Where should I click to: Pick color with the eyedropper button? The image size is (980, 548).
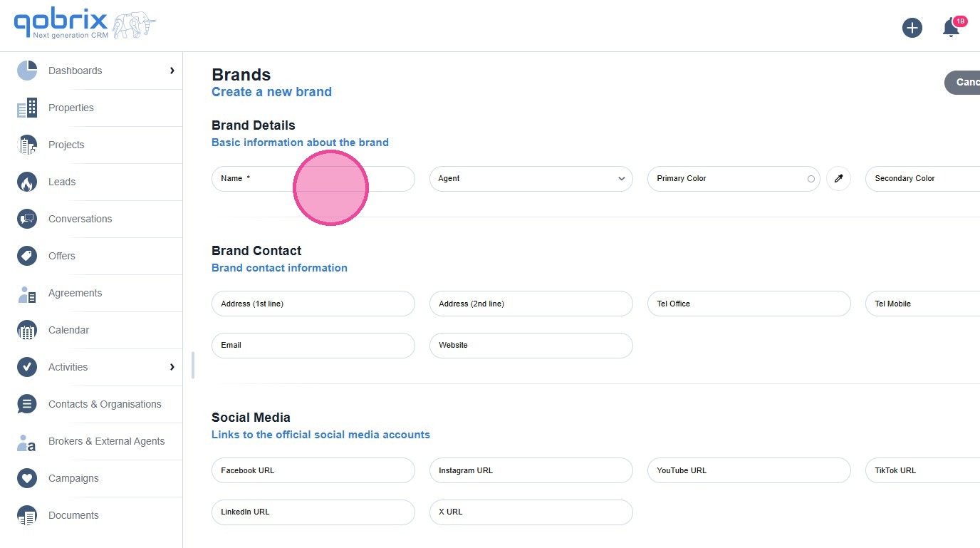click(x=838, y=179)
